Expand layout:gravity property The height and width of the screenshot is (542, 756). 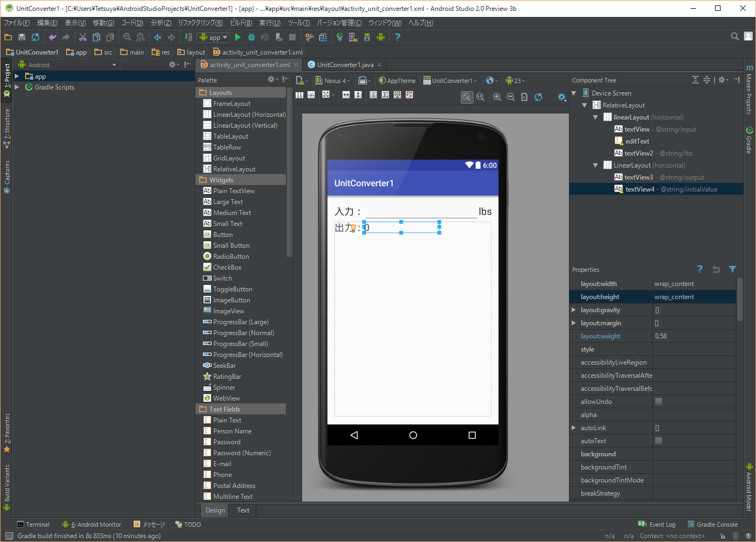573,309
